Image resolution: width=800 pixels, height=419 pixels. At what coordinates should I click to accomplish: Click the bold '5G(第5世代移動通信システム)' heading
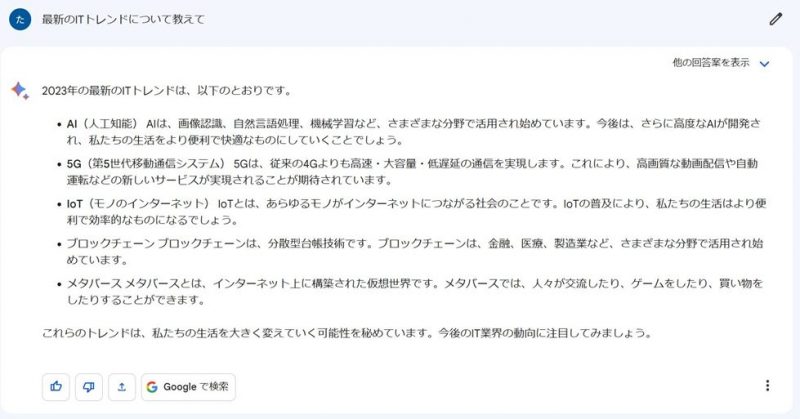[x=146, y=164]
